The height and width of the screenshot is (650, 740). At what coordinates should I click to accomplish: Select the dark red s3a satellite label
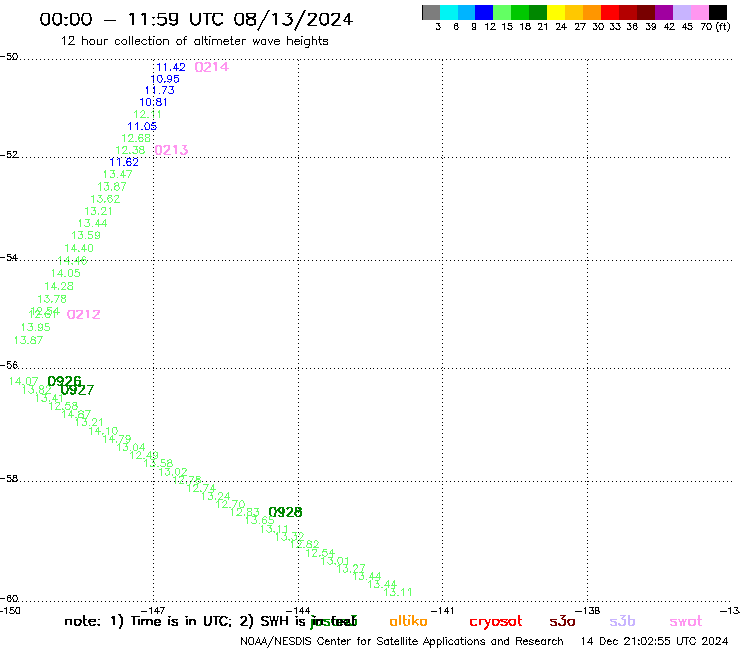[x=562, y=622]
